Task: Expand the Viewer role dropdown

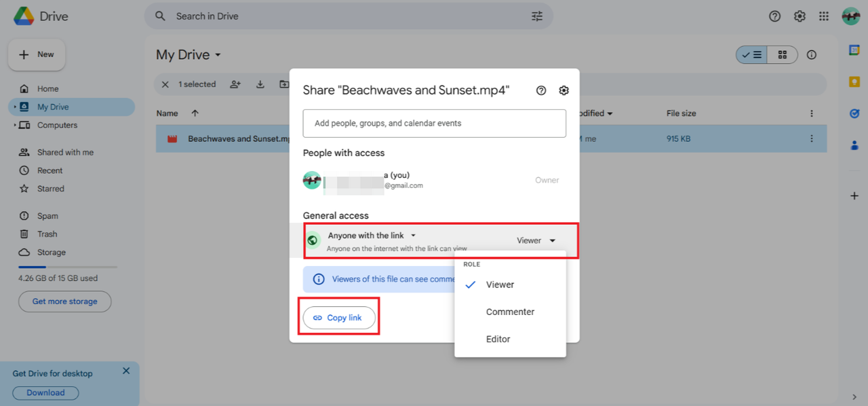Action: pyautogui.click(x=536, y=240)
